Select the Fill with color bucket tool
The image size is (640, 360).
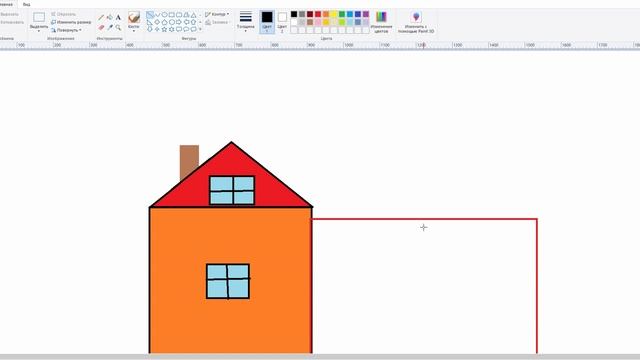pos(109,17)
